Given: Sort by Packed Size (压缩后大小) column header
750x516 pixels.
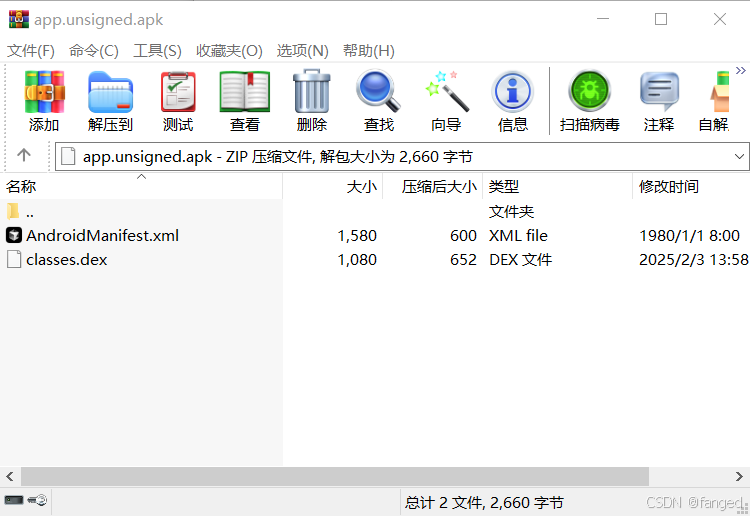Looking at the screenshot, I should (433, 186).
